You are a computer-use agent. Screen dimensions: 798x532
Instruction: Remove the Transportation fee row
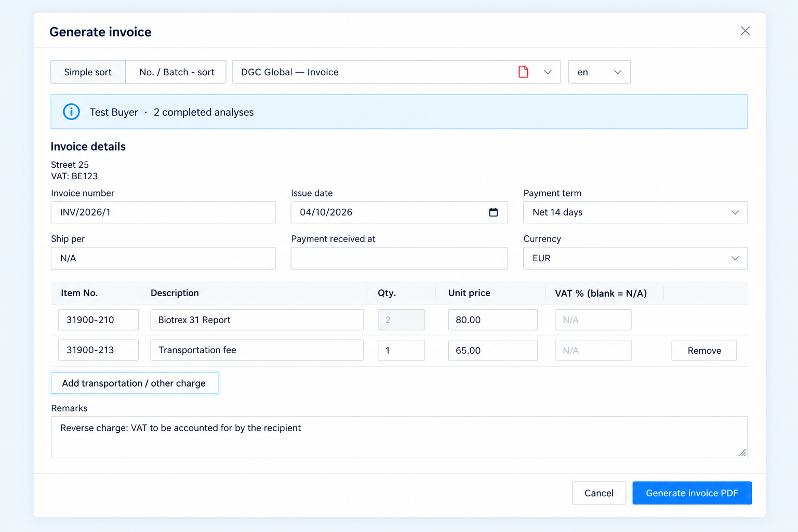704,350
